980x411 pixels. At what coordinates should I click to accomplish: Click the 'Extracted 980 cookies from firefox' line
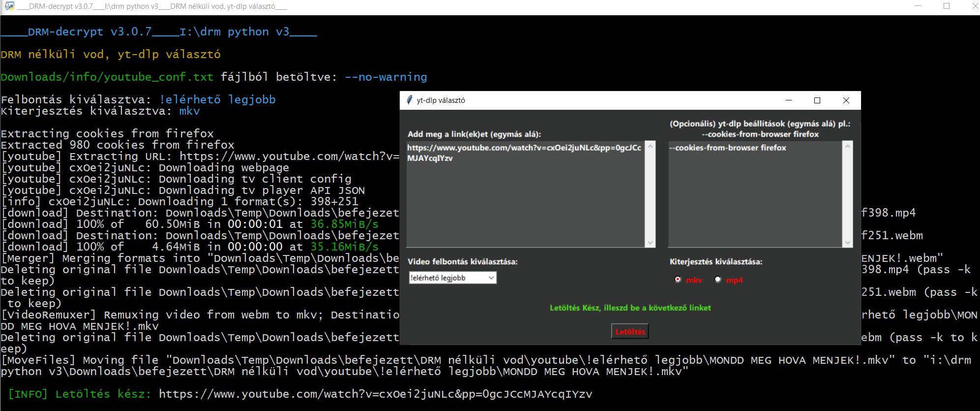click(118, 145)
